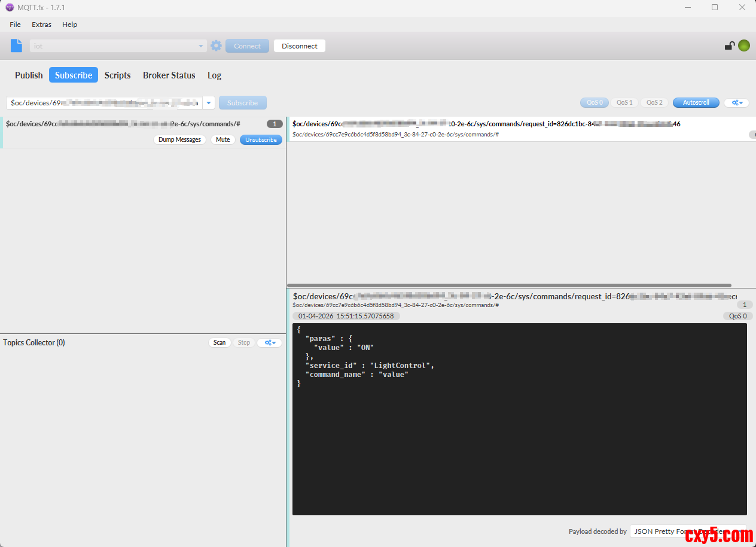Open the Extras menu
Screen dimensions: 756x547
coord(41,25)
